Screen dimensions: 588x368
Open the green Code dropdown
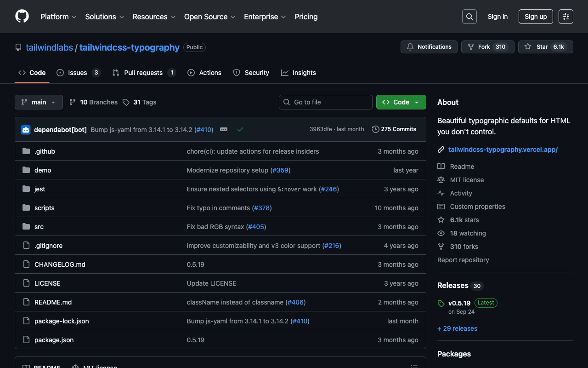click(x=401, y=102)
